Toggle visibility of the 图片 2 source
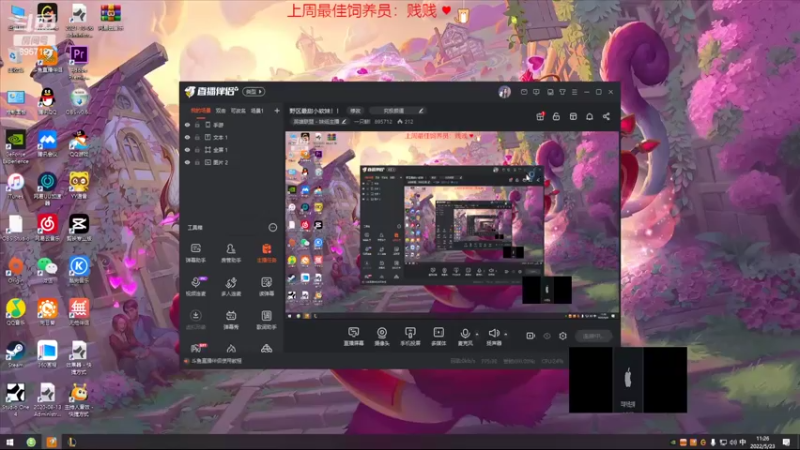Viewport: 800px width, 450px height. coord(187,162)
